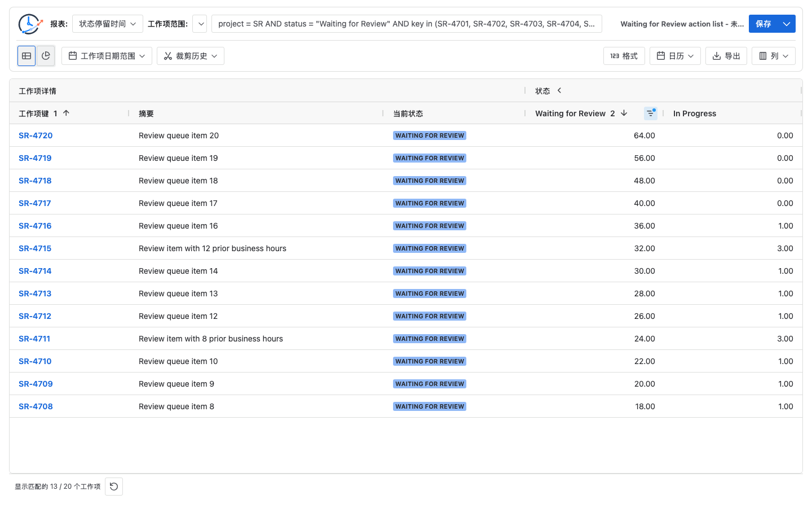Open the 日历 calendar dropdown
This screenshot has height=508, width=812.
pos(676,56)
